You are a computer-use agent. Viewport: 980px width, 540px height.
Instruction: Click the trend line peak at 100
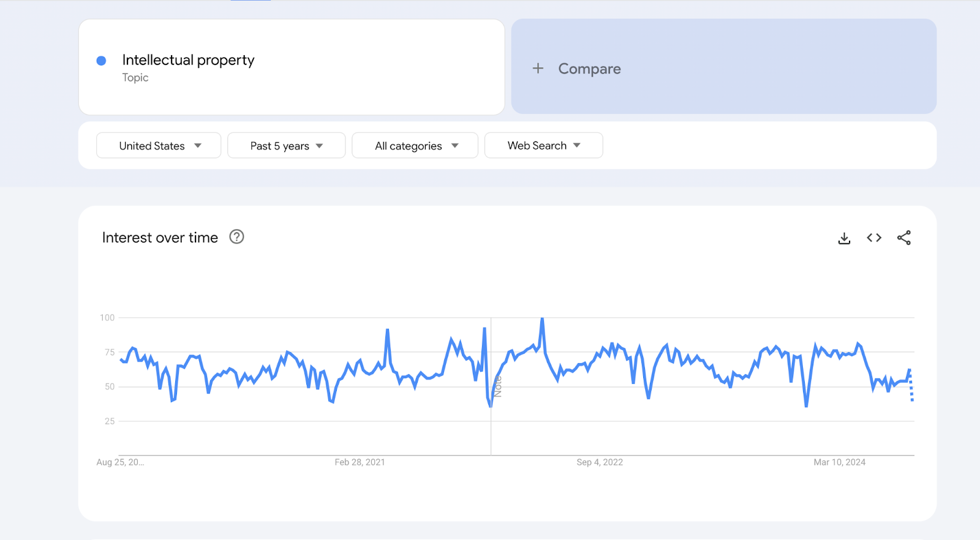[541, 319]
